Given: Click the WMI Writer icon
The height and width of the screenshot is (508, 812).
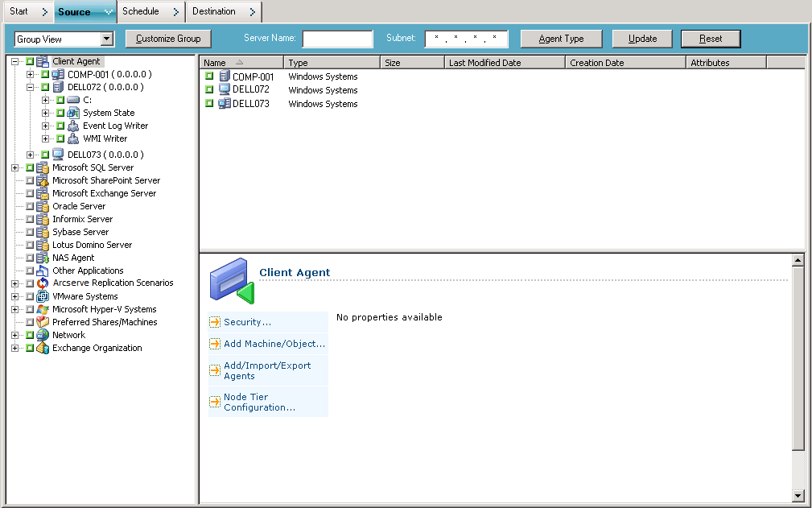Looking at the screenshot, I should pos(73,138).
